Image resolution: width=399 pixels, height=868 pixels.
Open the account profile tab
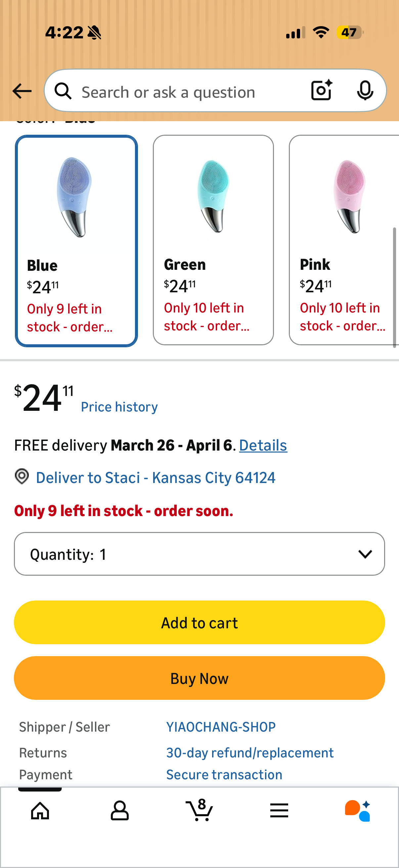click(x=119, y=810)
